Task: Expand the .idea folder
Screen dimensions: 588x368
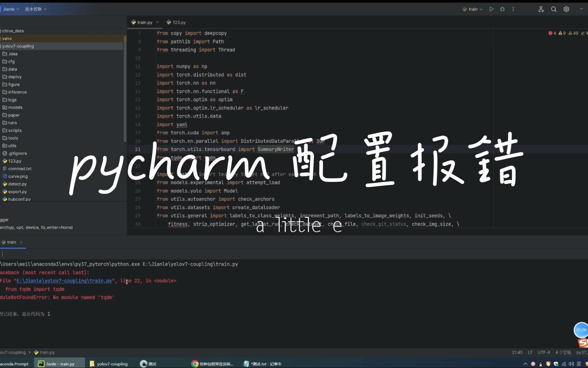Action: [x=10, y=54]
